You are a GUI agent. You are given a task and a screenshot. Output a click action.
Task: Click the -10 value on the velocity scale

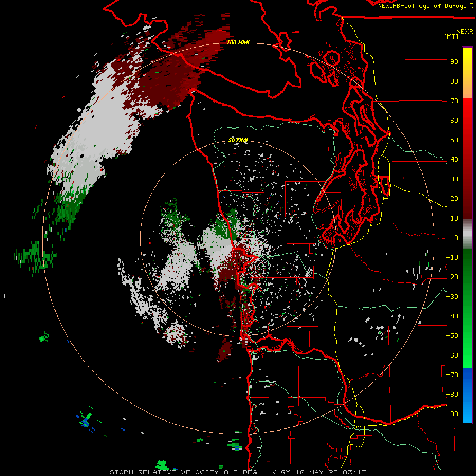[452, 257]
